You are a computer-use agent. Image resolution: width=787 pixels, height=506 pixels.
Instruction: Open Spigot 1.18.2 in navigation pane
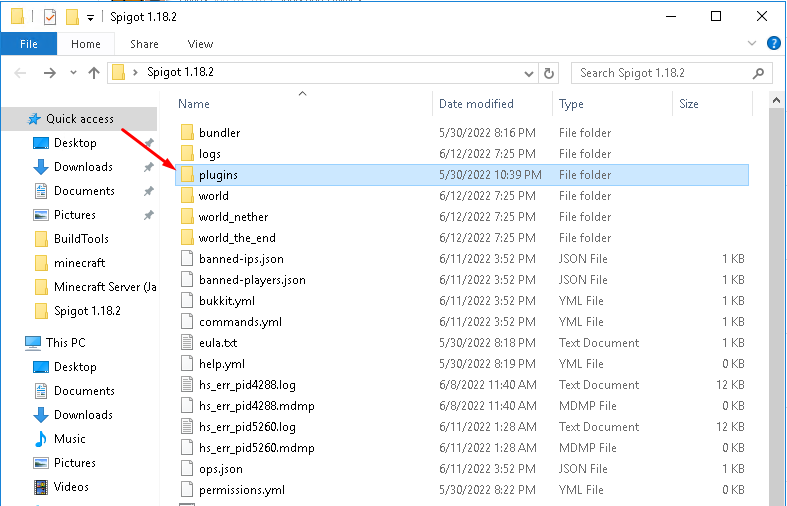point(87,311)
